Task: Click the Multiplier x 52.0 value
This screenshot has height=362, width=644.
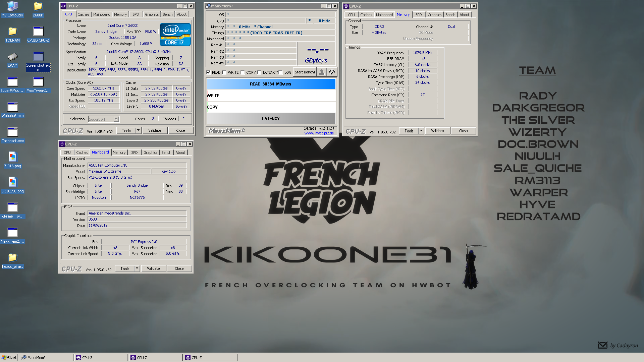Action: (104, 94)
